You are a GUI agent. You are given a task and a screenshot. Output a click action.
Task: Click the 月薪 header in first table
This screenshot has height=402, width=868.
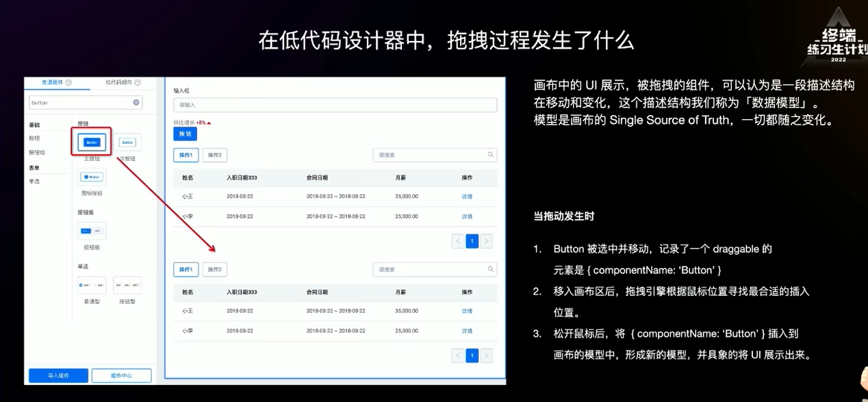(x=400, y=177)
